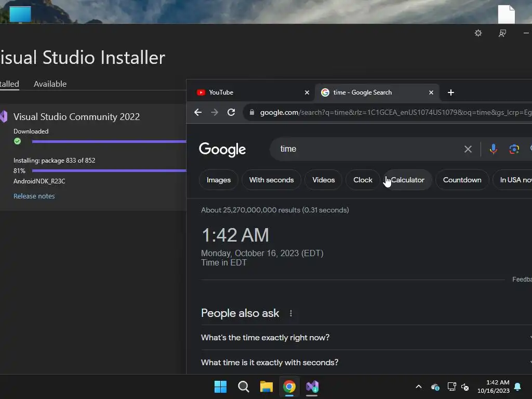
Task: Show hidden system tray icons
Action: coord(419,387)
